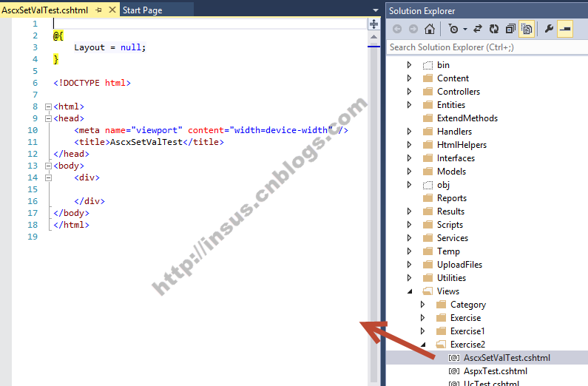Viewport: 588px width, 386px height.
Task: Click the editor scrollbar up arrow
Action: (x=374, y=37)
